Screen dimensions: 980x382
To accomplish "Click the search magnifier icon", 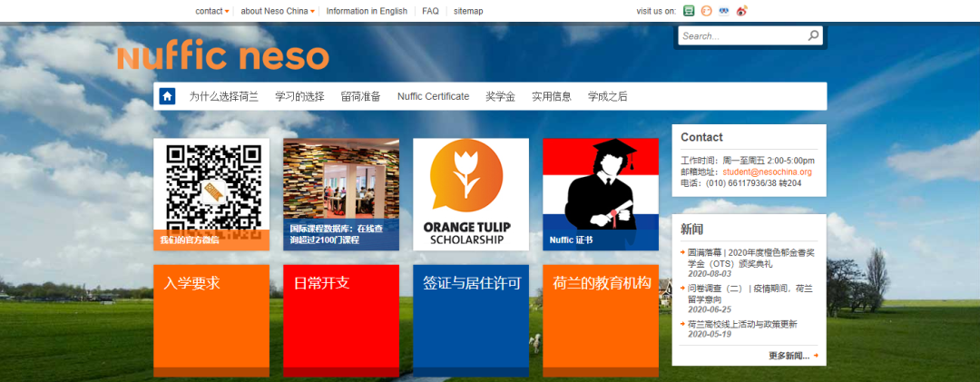I will click(813, 35).
